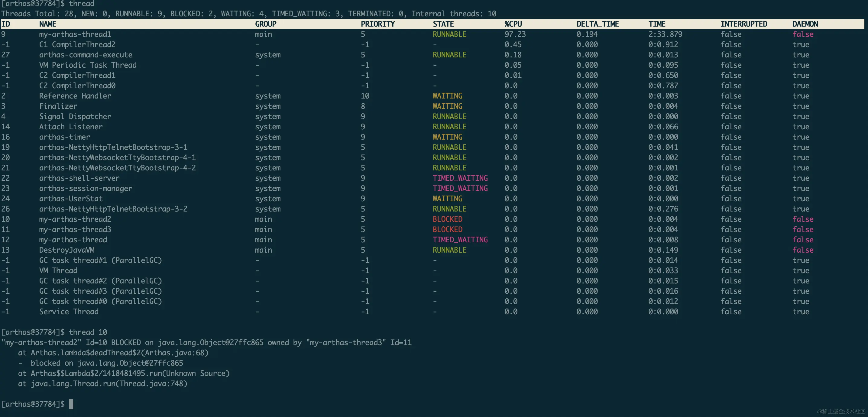Click arthas-timer thread name
This screenshot has width=868, height=417.
64,137
